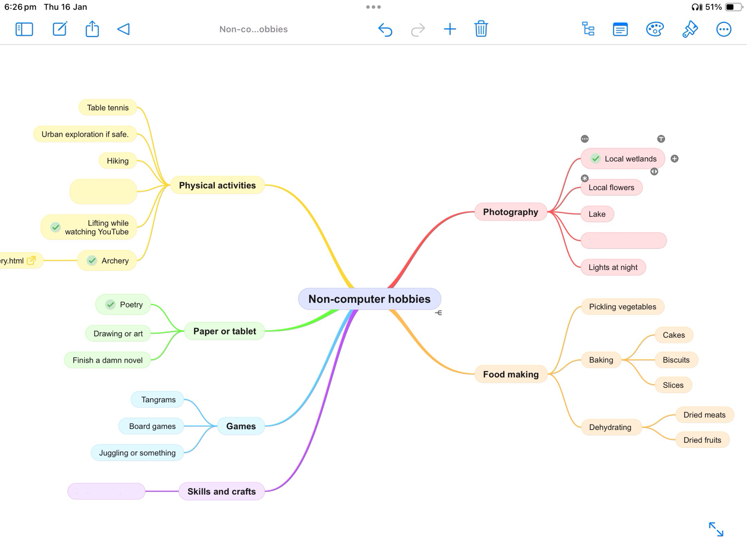
Task: Open the iPad multitasking three-dot menu
Action: tap(373, 7)
